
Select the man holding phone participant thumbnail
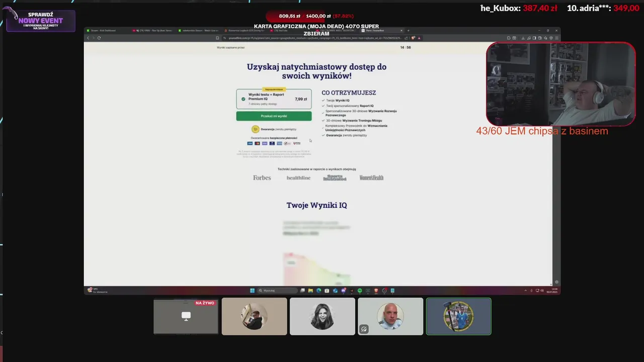(254, 316)
